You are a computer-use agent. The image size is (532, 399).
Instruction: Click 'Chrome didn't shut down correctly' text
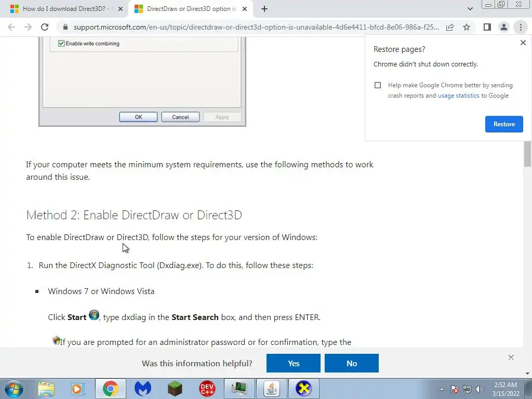click(426, 64)
